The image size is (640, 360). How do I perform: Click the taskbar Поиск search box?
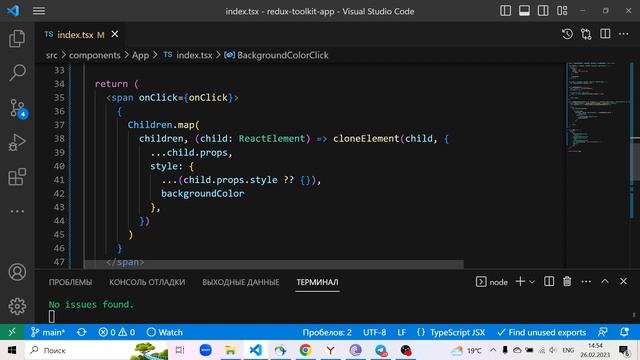click(96, 350)
